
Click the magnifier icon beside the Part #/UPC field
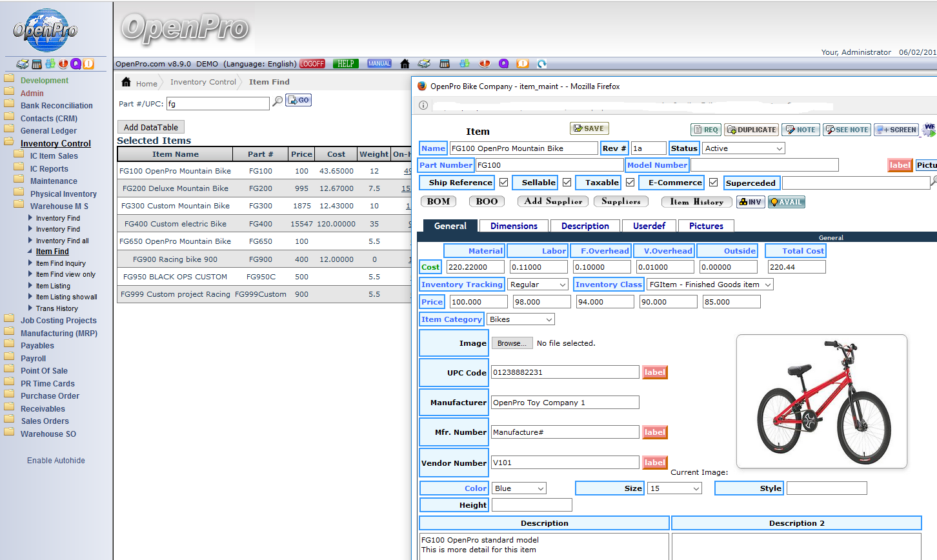[x=277, y=101]
